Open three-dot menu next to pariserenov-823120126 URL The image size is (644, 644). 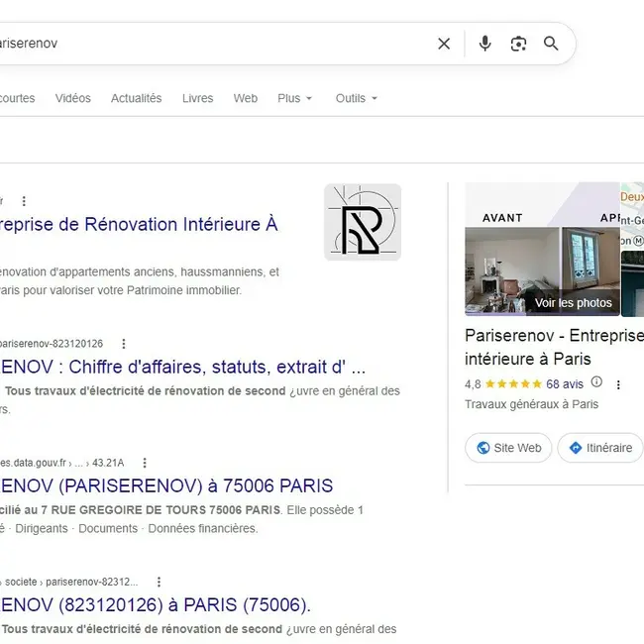(x=124, y=344)
